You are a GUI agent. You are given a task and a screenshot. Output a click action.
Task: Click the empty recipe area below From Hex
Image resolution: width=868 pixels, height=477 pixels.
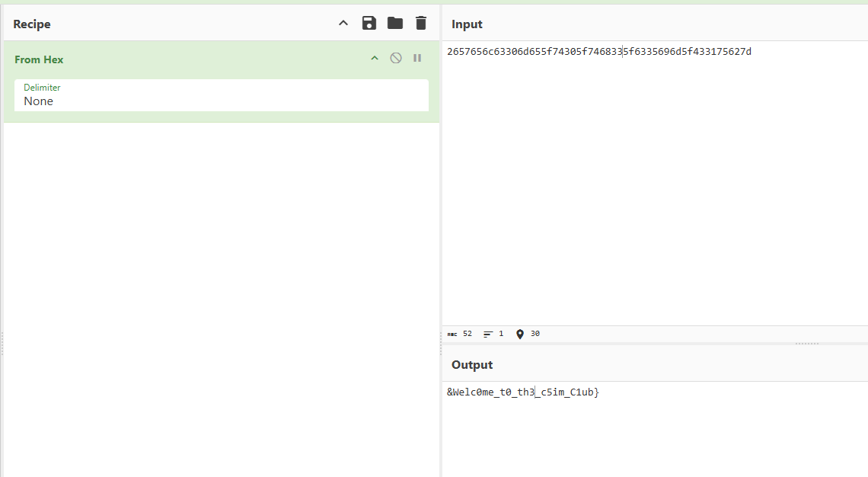tap(221, 297)
